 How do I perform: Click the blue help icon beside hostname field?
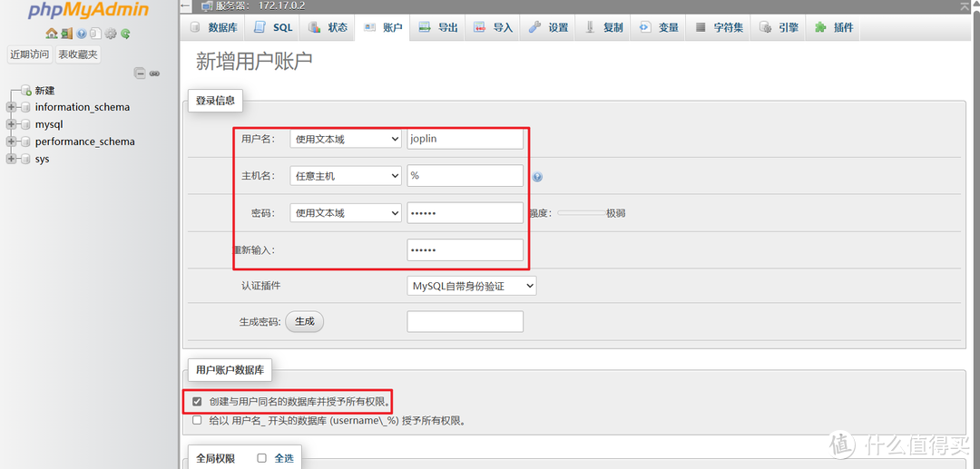pos(537,177)
